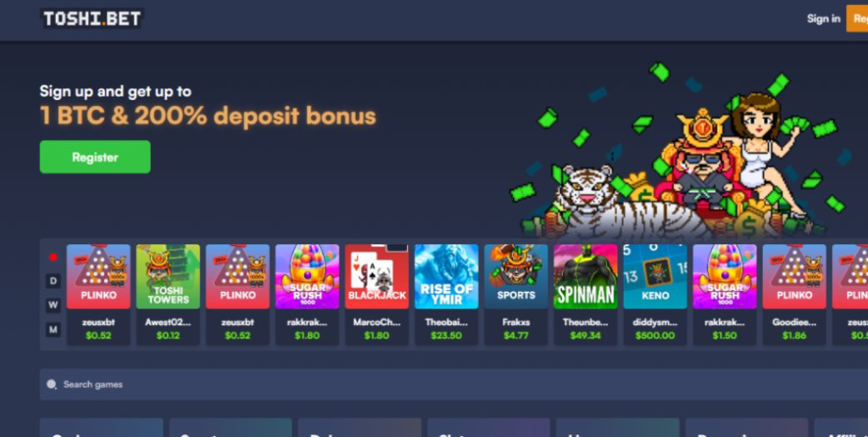Click the TOSHI.BET logo
868x437 pixels.
[92, 19]
